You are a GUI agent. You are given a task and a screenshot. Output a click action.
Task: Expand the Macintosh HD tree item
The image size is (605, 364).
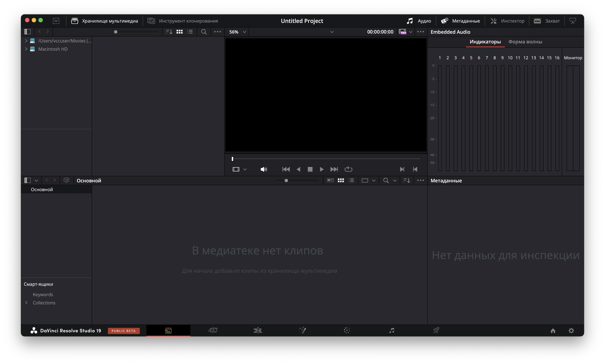[x=26, y=49]
